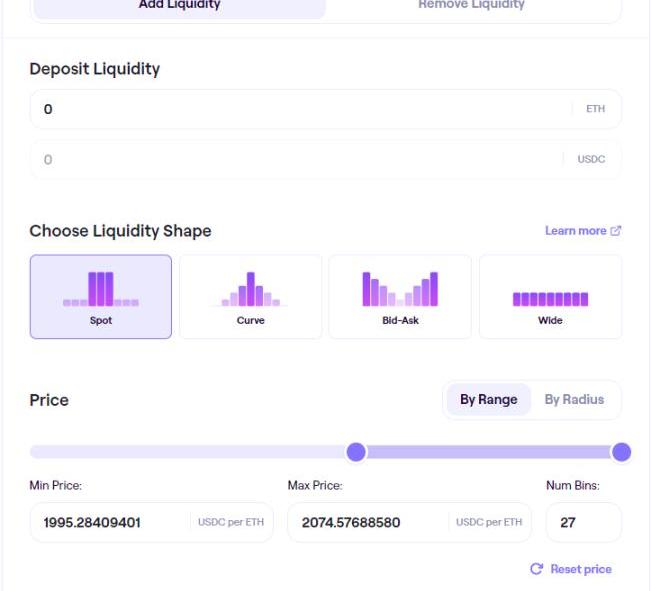Focus the ETH deposit amount field
Viewport: 651px width, 591px height.
pyautogui.click(x=300, y=109)
